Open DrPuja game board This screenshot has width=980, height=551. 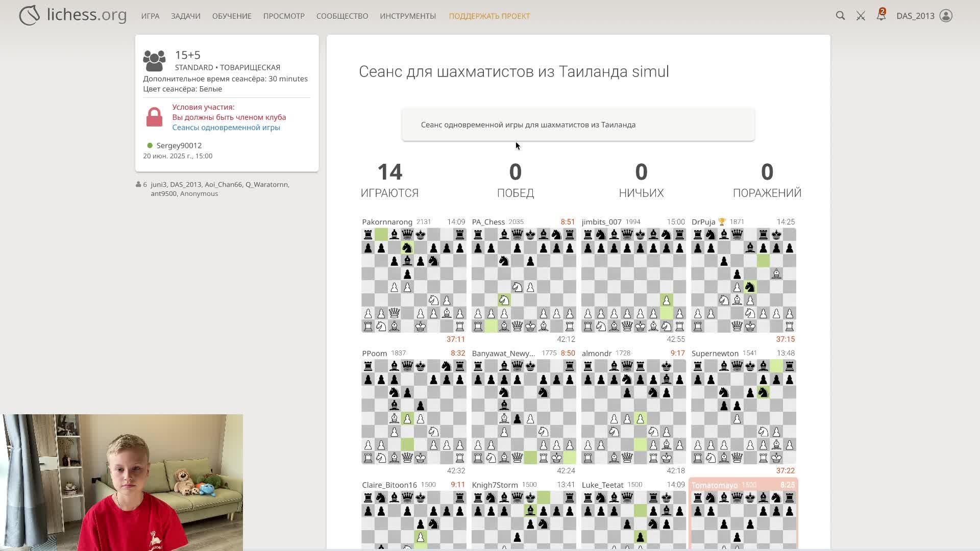pos(744,280)
